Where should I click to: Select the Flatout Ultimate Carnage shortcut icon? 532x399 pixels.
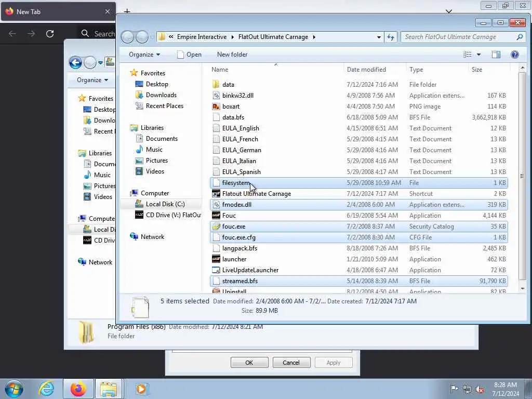[216, 193]
